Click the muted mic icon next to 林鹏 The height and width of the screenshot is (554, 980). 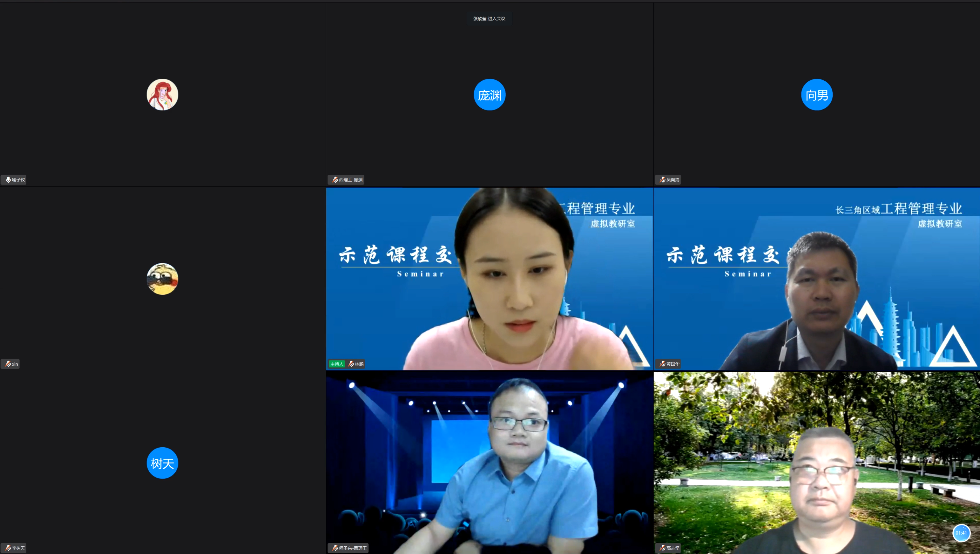[x=351, y=364]
